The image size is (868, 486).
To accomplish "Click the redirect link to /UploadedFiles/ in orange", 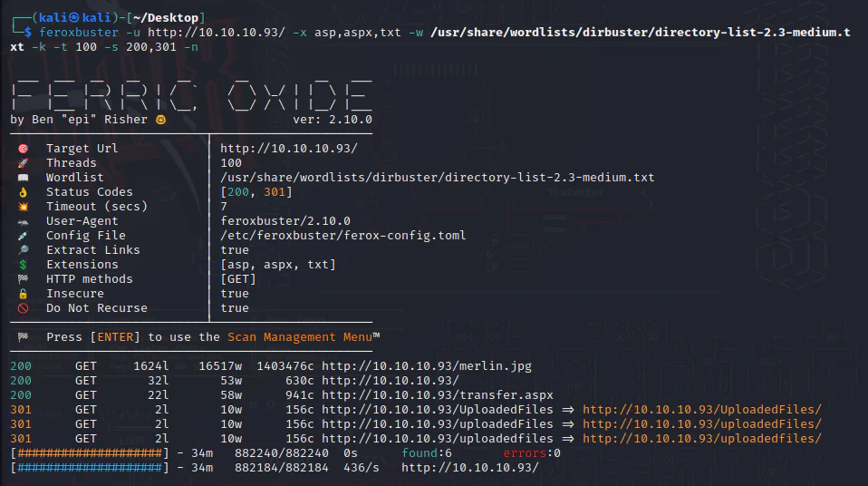I will (702, 410).
